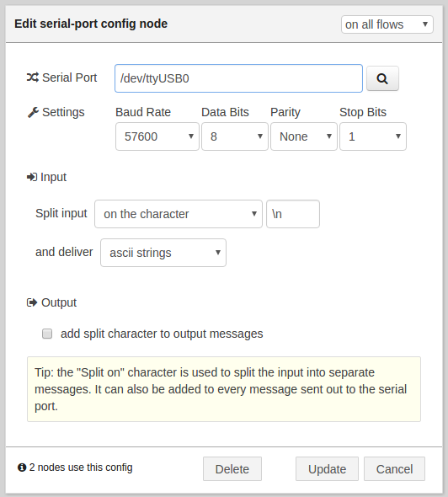Enable add split character to output messages
The image size is (448, 497).
[47, 334]
